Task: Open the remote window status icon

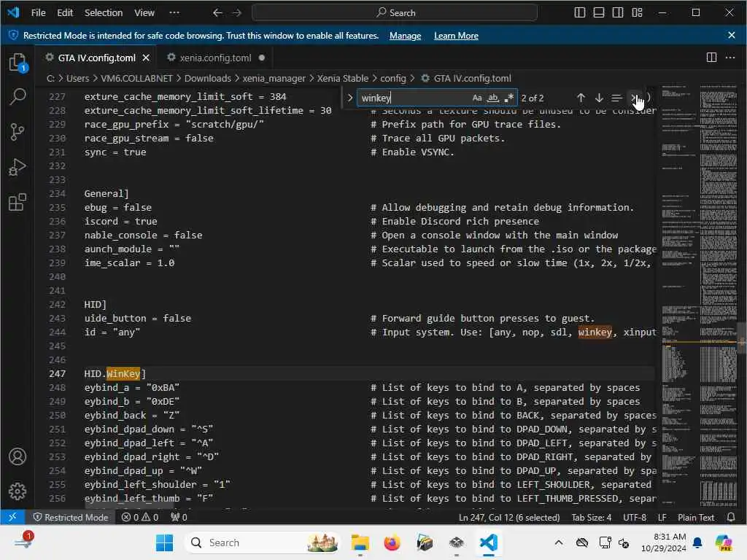Action: coord(12,517)
